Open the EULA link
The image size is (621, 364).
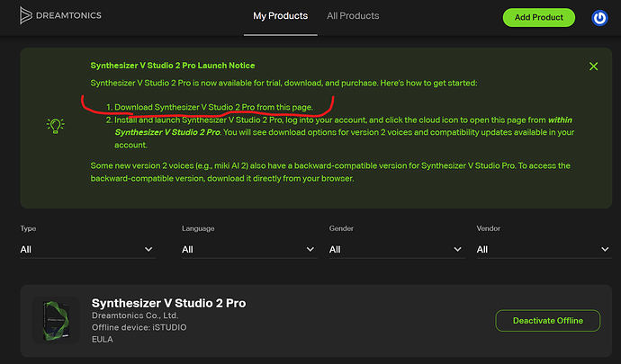click(x=103, y=340)
